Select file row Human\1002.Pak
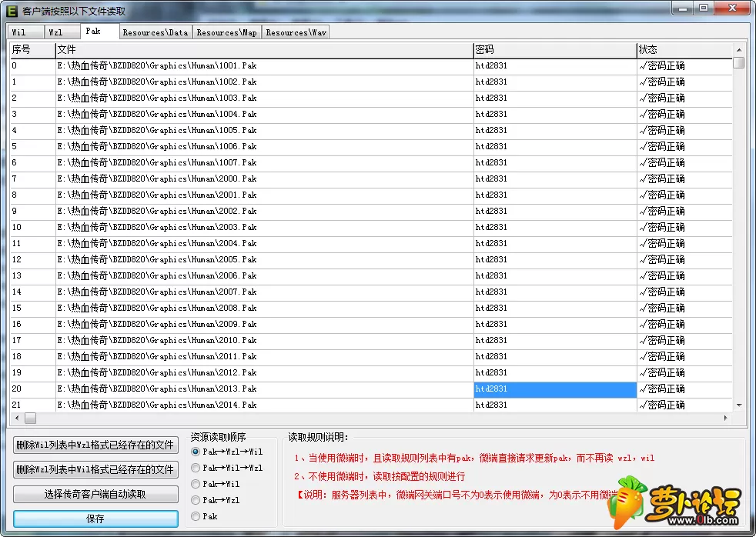Image resolution: width=756 pixels, height=537 pixels. coord(371,82)
